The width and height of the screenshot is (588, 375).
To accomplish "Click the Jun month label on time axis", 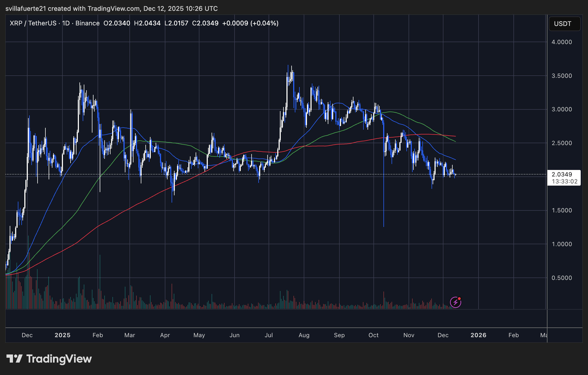I will [234, 335].
